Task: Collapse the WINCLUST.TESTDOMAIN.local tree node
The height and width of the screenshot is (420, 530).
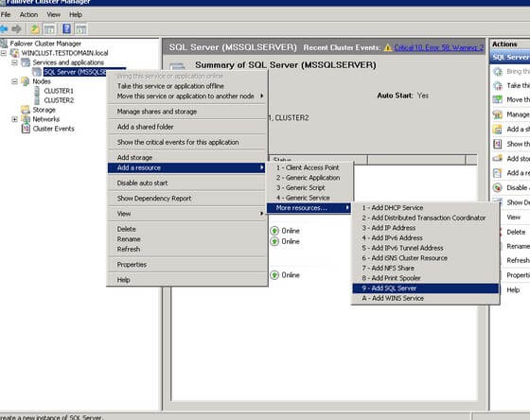Action: (x=4, y=53)
